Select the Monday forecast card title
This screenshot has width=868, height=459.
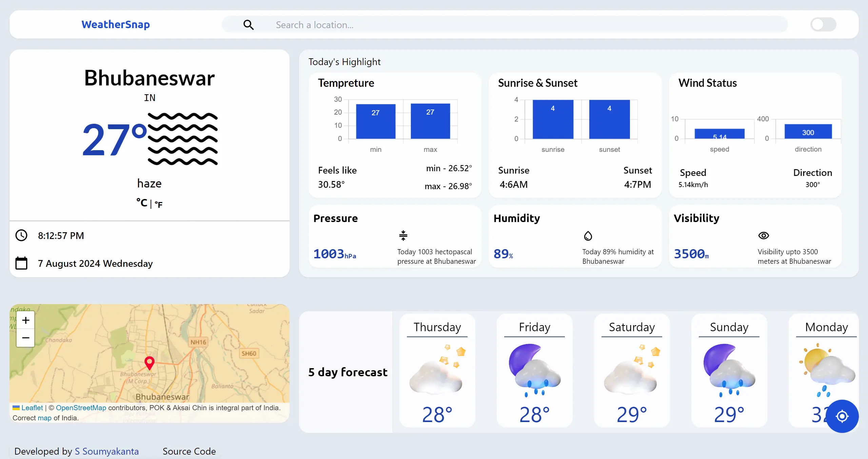coord(827,327)
